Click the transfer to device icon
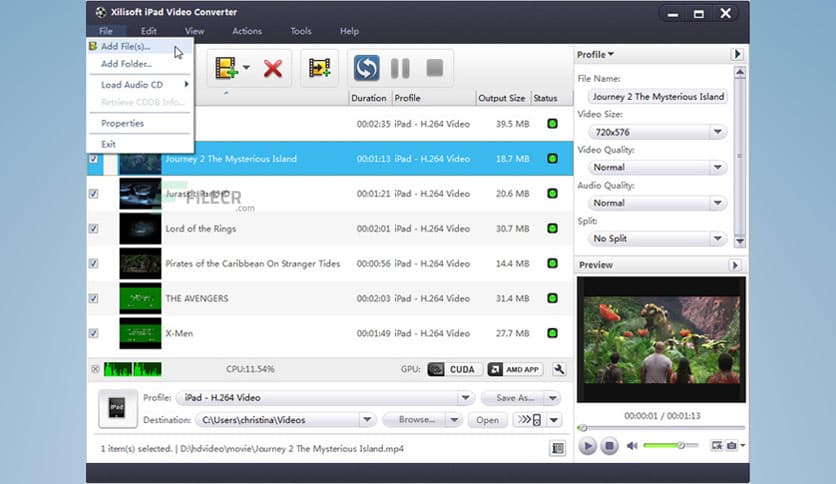The image size is (836, 484). [x=530, y=420]
